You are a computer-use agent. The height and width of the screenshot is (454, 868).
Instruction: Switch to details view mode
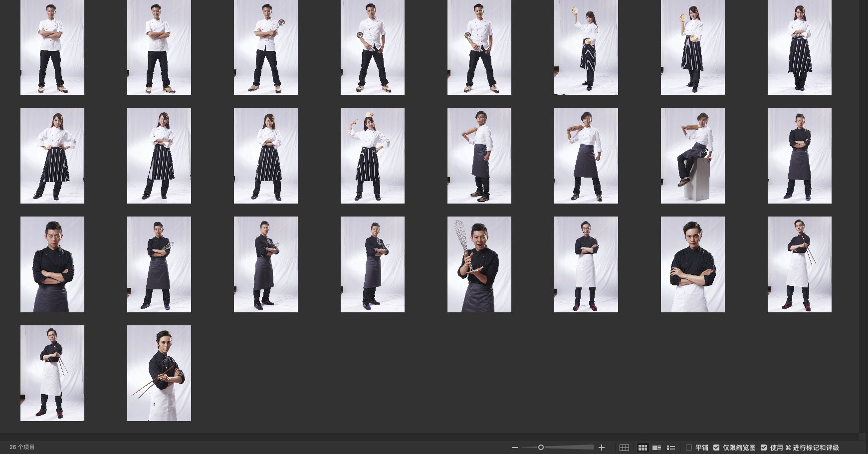point(657,448)
